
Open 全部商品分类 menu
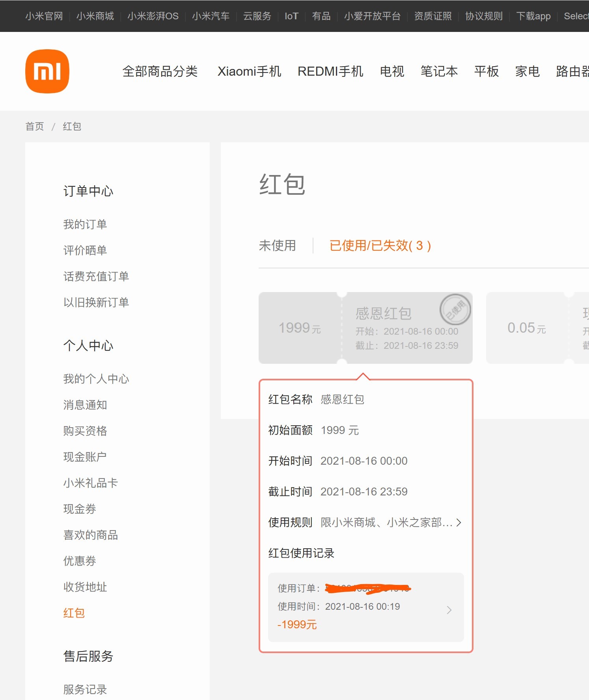pyautogui.click(x=160, y=71)
